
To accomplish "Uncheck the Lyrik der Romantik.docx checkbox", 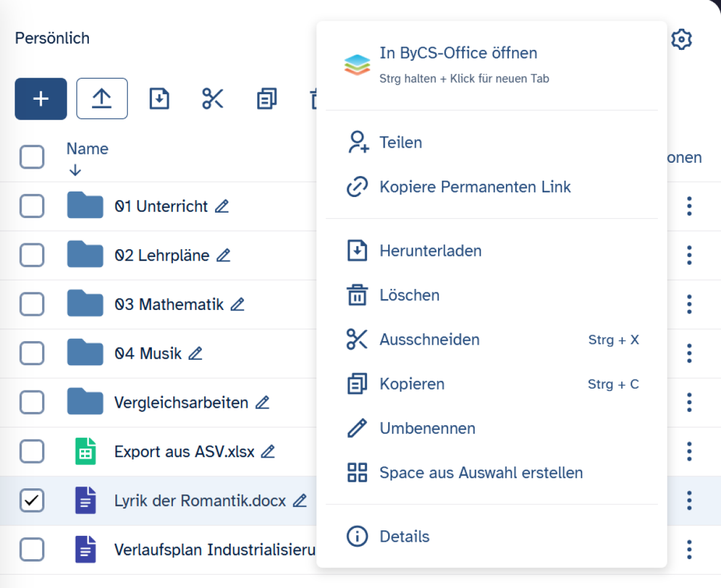I will tap(32, 500).
